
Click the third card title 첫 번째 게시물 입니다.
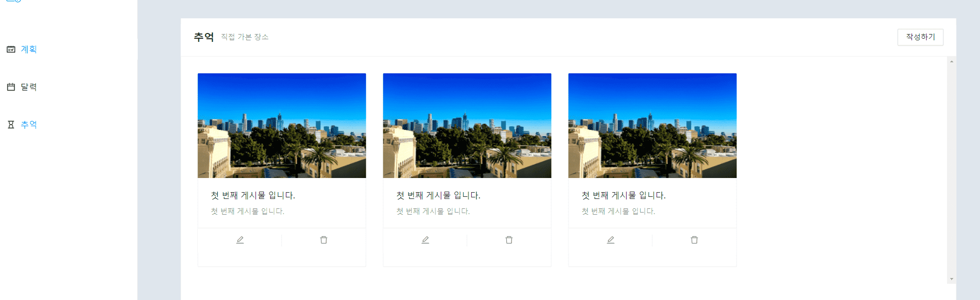(623, 195)
